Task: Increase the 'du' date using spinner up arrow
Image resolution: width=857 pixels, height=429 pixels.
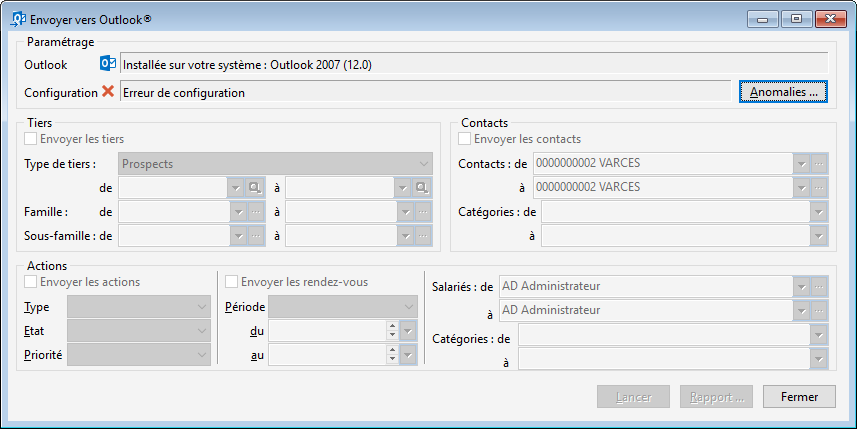Action: (392, 326)
